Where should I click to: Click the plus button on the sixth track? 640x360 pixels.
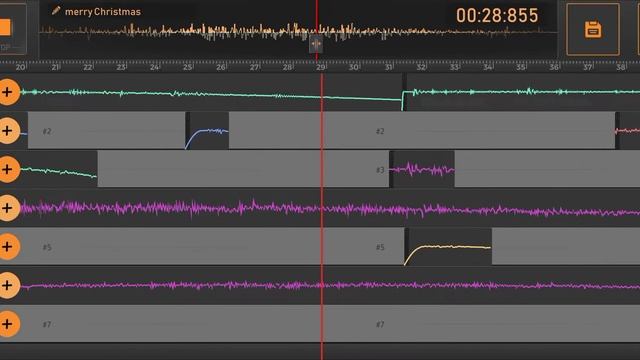(8, 285)
